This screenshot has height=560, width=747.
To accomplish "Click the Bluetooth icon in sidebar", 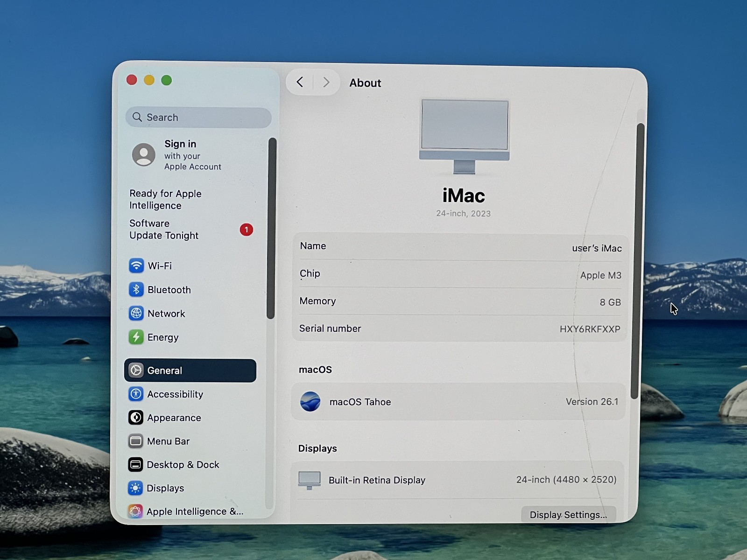I will pos(136,289).
